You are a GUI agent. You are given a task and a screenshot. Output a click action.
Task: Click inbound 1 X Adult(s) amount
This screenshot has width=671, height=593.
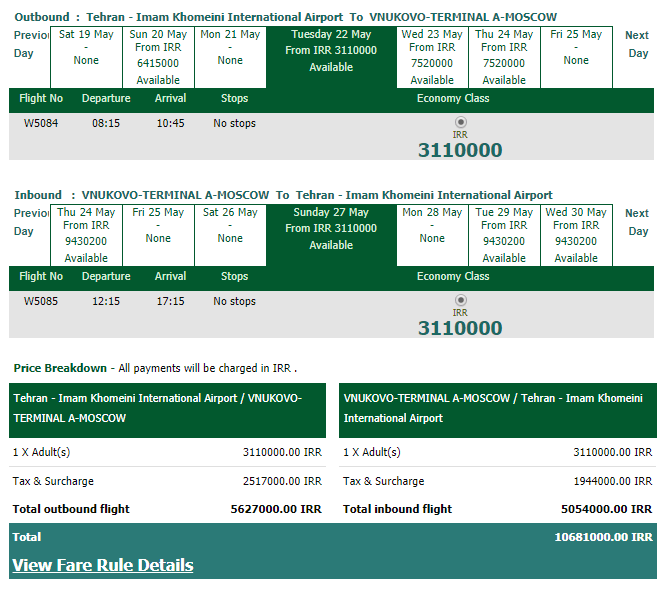pos(613,452)
